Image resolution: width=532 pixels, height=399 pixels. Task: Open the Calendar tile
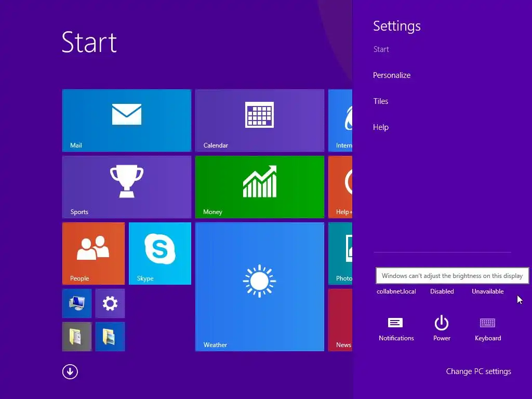(260, 121)
